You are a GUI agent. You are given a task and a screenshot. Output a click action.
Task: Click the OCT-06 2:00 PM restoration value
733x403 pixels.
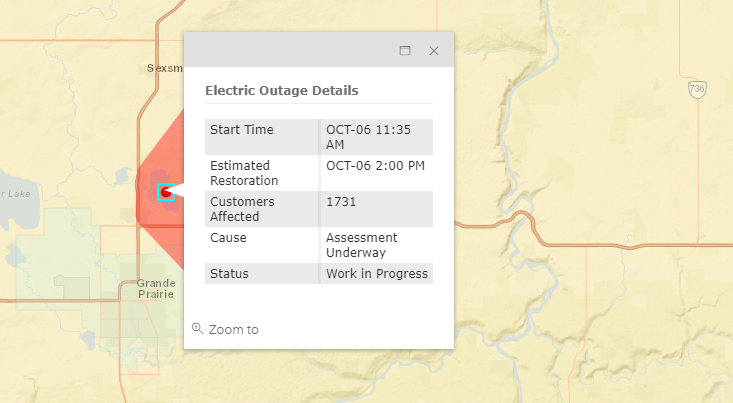point(375,166)
